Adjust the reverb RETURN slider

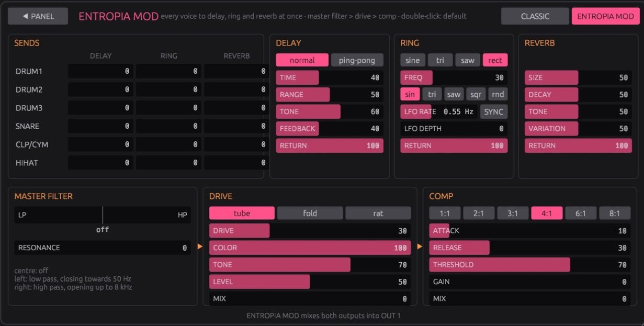click(x=578, y=145)
